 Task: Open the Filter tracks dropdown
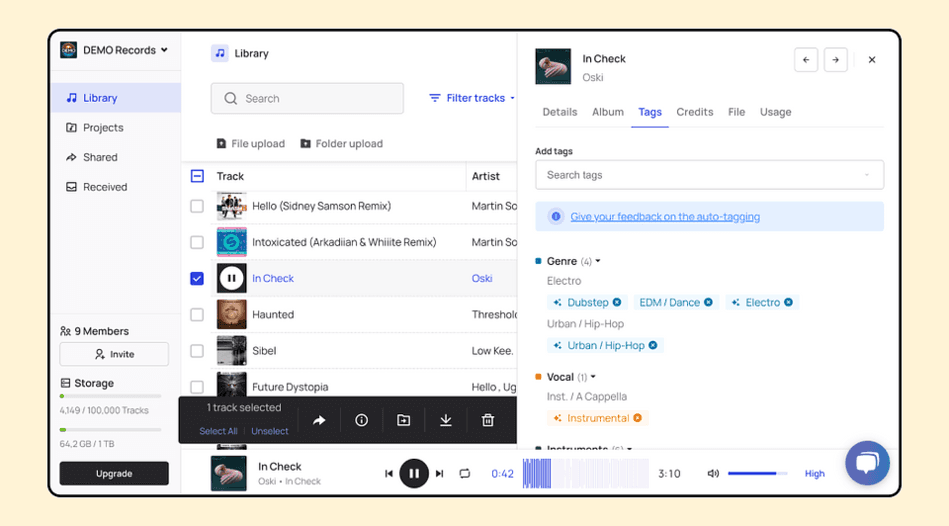tap(471, 98)
